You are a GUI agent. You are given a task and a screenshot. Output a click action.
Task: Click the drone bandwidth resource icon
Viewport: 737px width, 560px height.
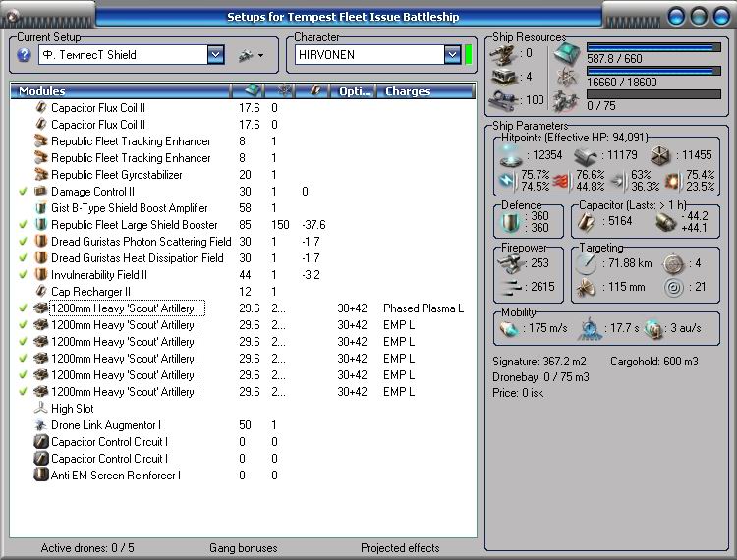click(565, 100)
